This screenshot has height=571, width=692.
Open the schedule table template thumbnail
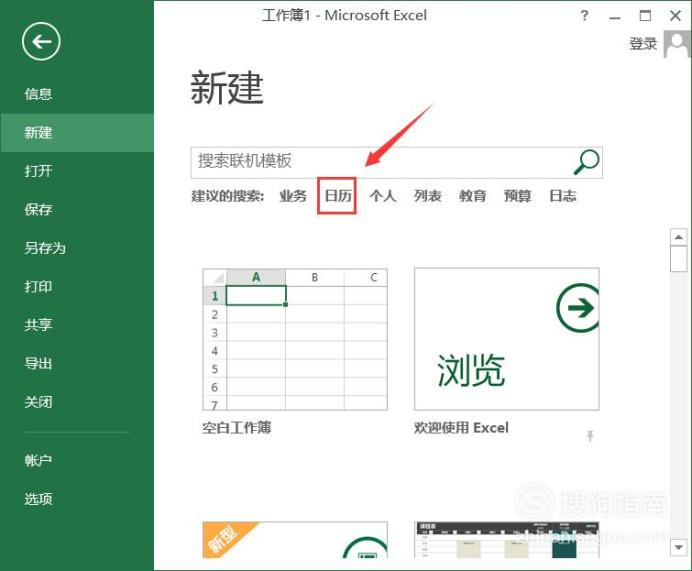click(x=507, y=540)
